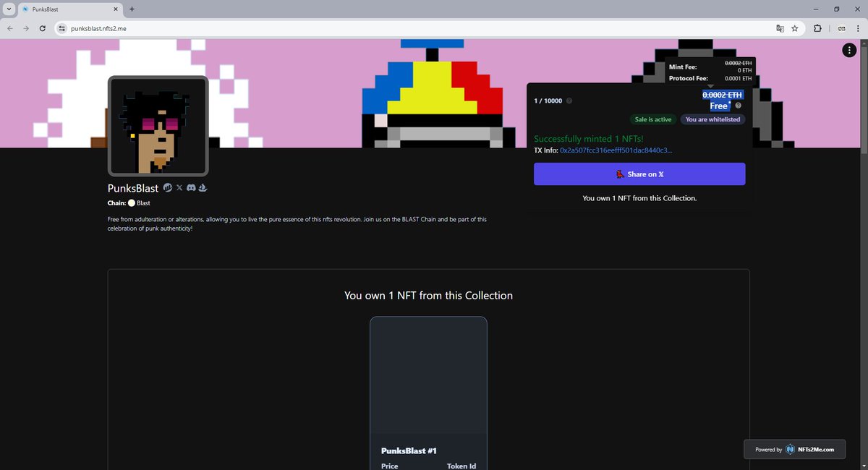Open the PunksBlast #1 NFT card image

point(428,375)
